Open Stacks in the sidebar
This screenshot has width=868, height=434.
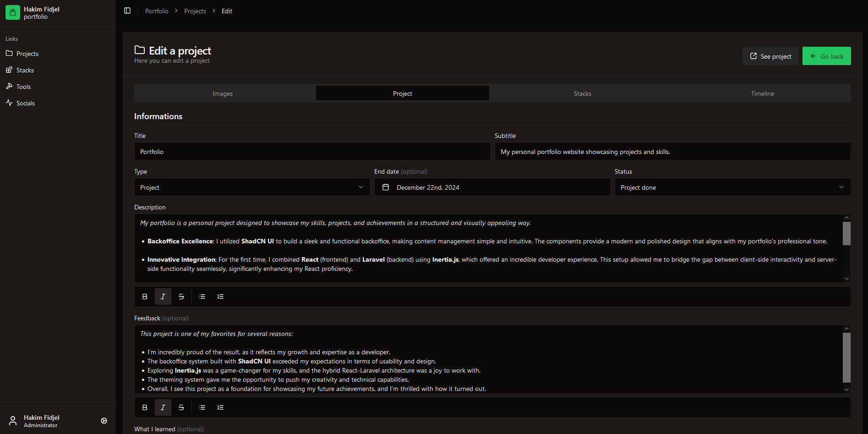tap(25, 70)
